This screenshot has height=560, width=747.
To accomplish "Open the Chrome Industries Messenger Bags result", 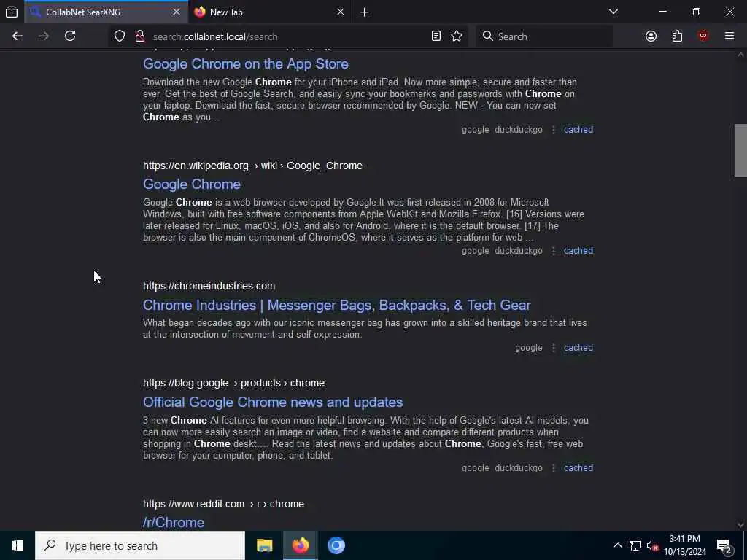I will 337,305.
